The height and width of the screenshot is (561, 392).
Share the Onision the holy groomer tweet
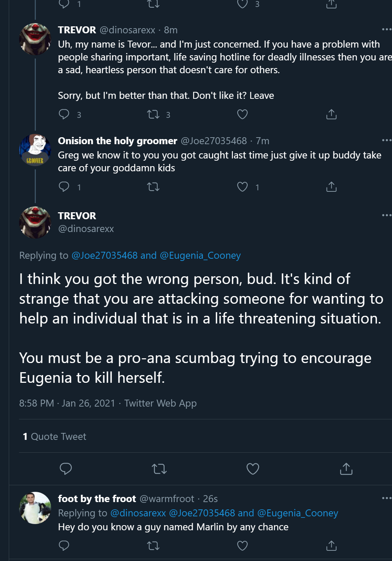331,187
